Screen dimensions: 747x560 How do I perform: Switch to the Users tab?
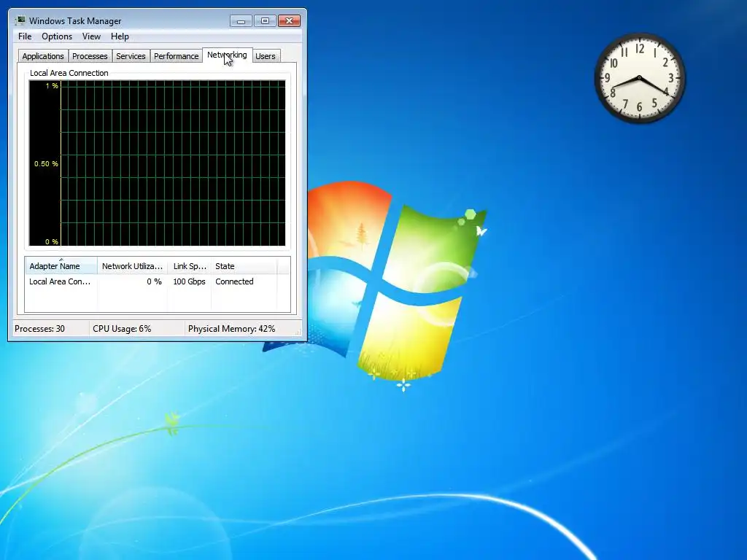click(x=266, y=56)
